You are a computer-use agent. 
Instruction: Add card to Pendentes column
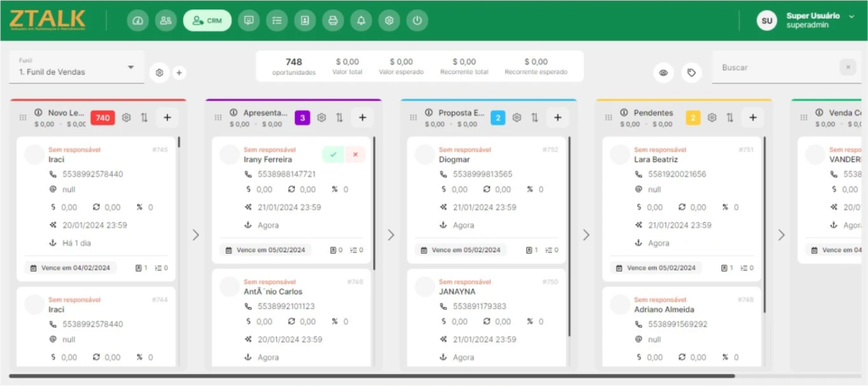(x=753, y=117)
